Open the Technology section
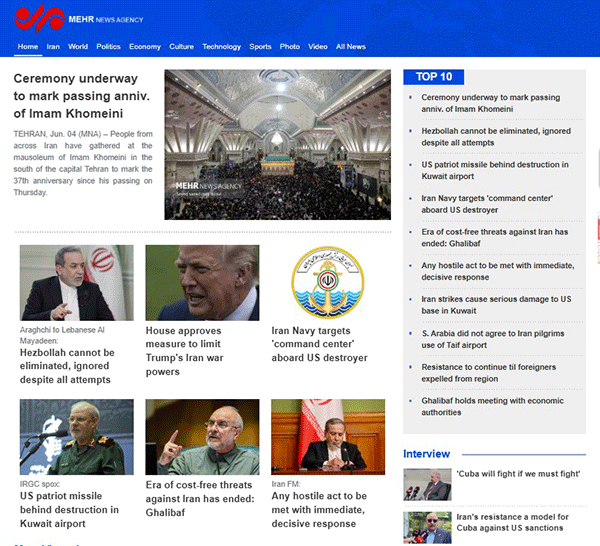 click(x=222, y=47)
